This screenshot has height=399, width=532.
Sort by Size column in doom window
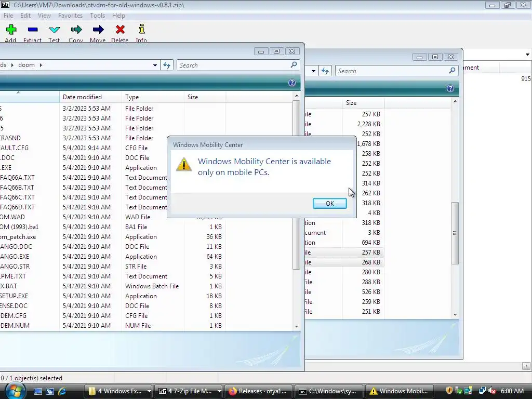205,97
